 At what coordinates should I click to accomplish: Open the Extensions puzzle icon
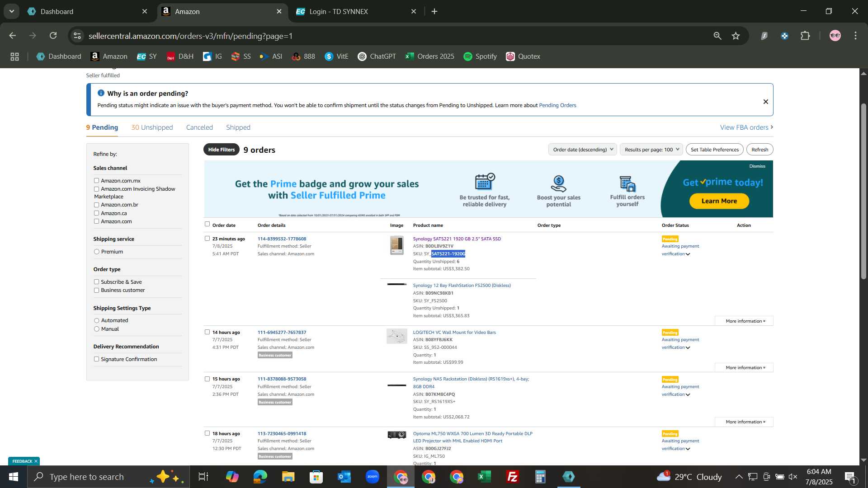pyautogui.click(x=805, y=36)
